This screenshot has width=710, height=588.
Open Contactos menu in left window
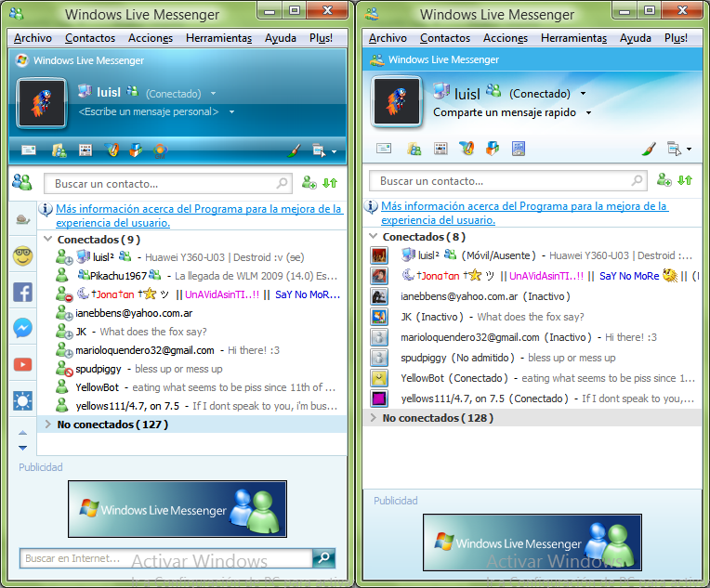[90, 38]
